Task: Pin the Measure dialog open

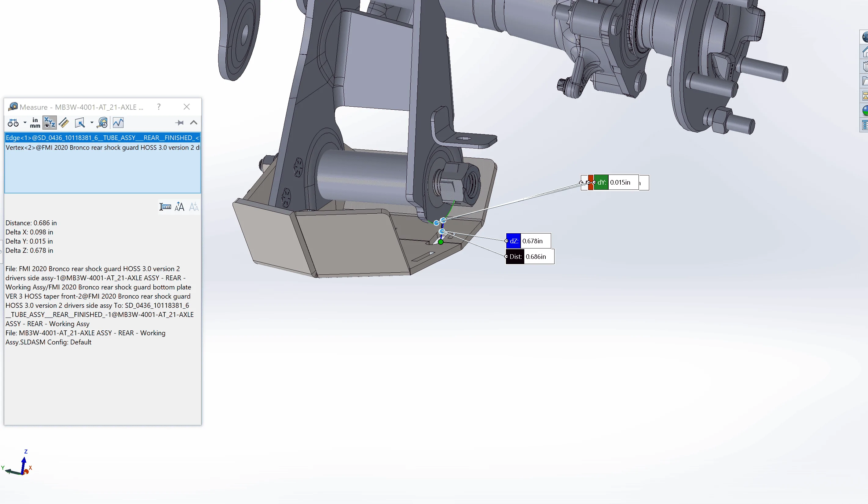Action: (x=179, y=123)
